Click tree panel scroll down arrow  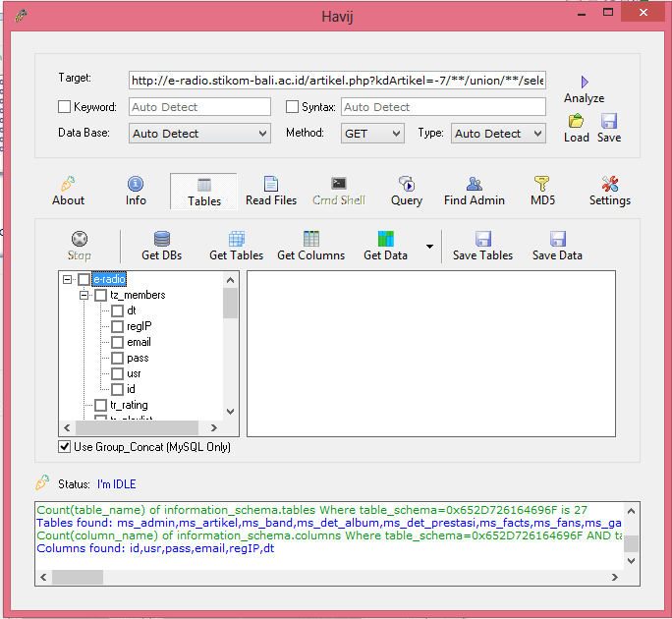(x=230, y=412)
